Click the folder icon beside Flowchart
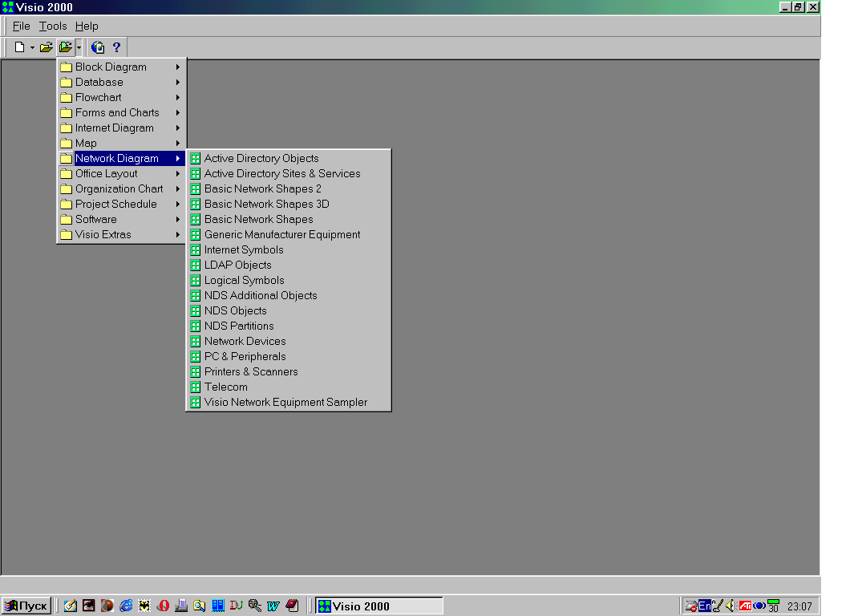The height and width of the screenshot is (616, 846). (66, 97)
